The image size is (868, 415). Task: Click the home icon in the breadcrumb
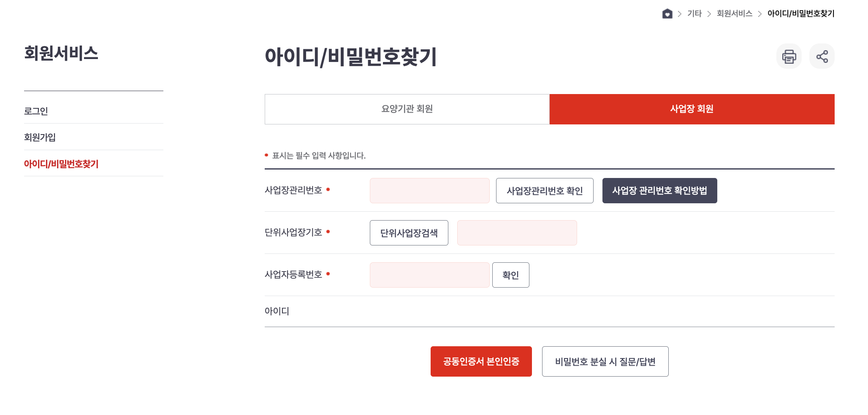667,13
